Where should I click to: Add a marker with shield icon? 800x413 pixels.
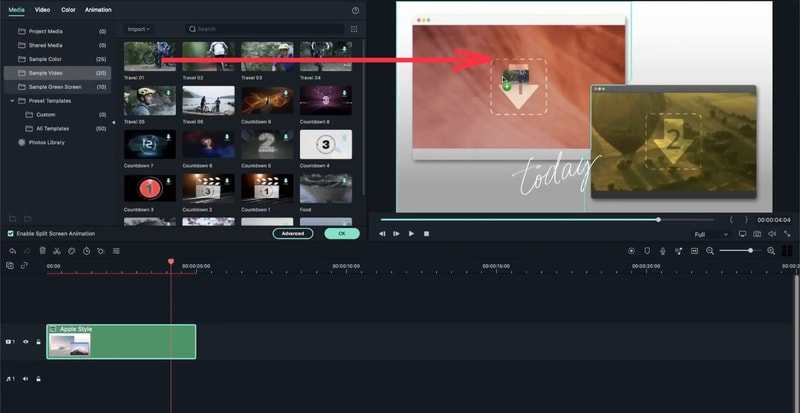tap(647, 251)
